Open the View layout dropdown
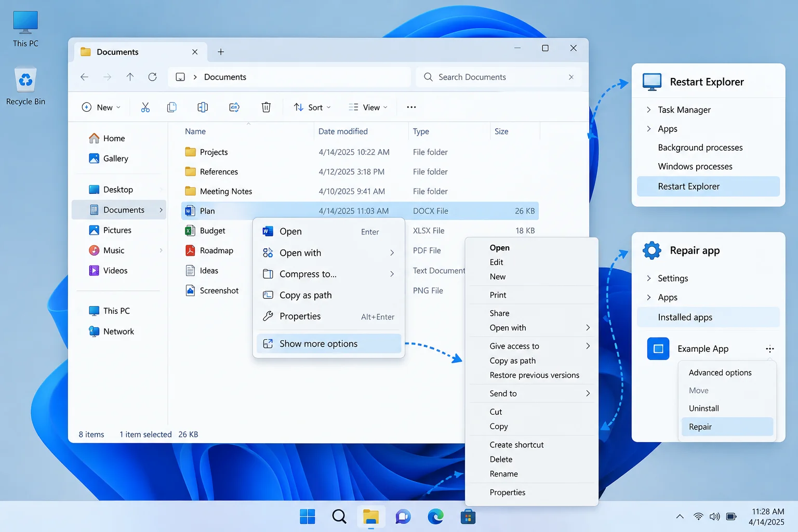This screenshot has height=532, width=798. (x=368, y=108)
